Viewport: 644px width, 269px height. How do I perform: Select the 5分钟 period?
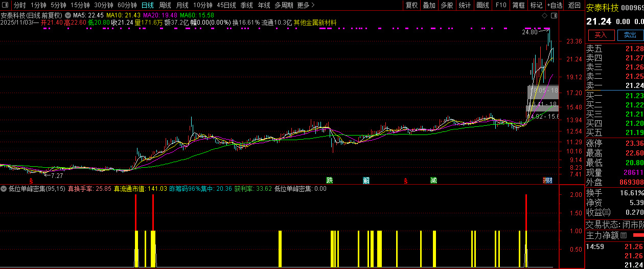pos(58,5)
